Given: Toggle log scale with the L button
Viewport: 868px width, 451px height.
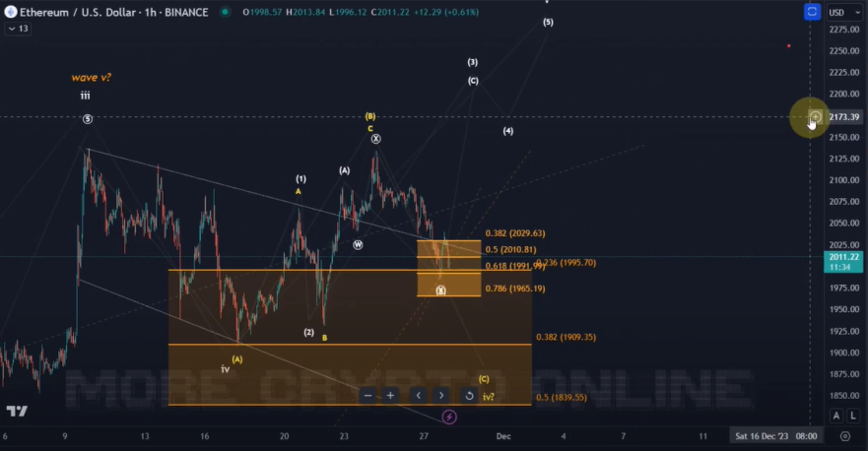Looking at the screenshot, I should tap(853, 415).
